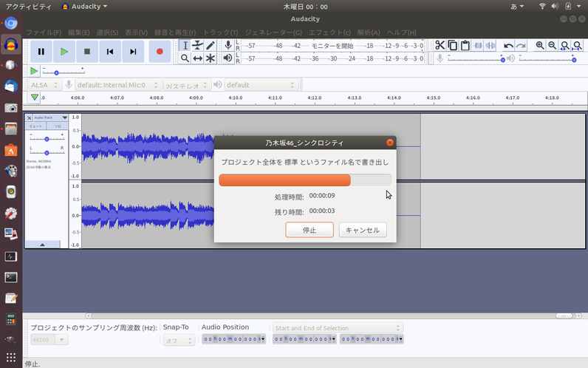Start playback with the Play button
588x368 pixels.
pos(64,52)
